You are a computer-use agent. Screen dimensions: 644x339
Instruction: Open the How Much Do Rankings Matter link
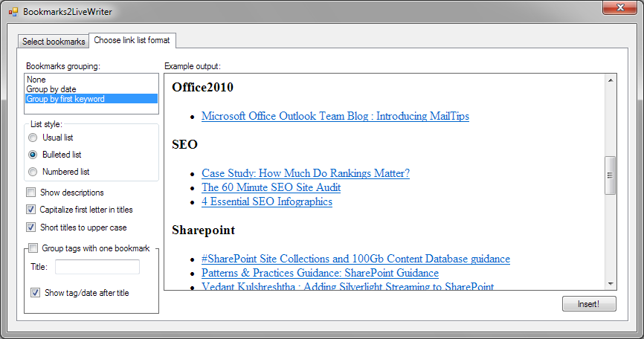pos(305,173)
